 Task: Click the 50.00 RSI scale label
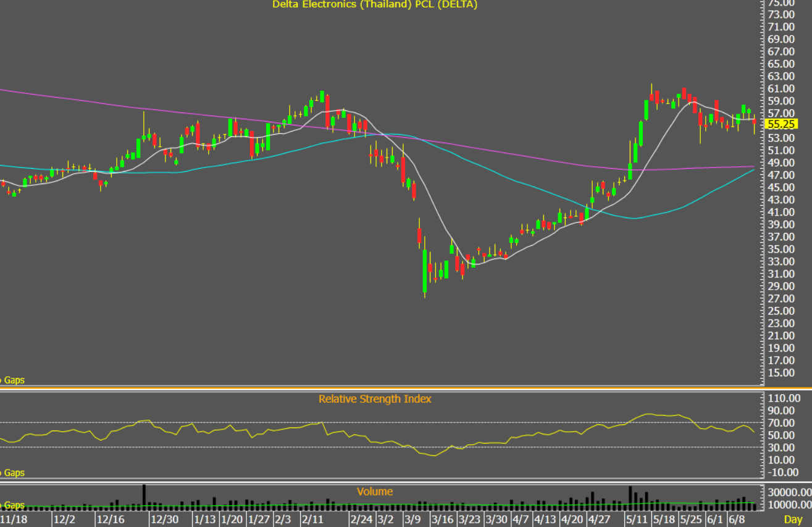click(781, 436)
